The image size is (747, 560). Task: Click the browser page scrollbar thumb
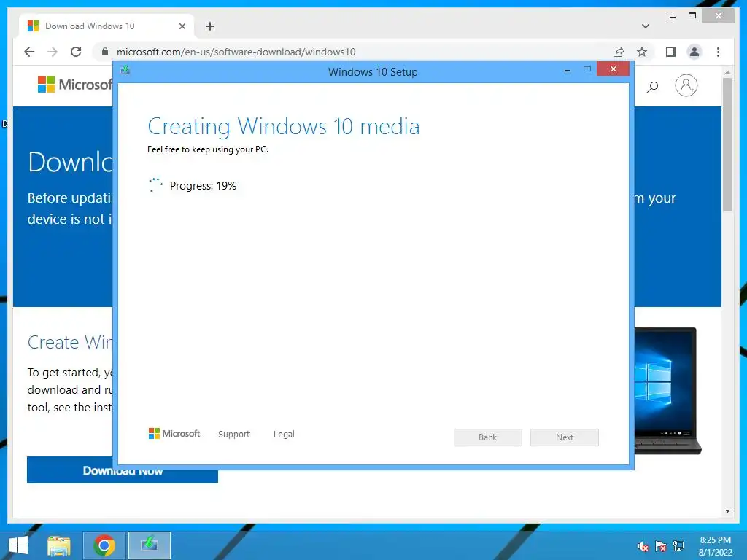[x=727, y=144]
